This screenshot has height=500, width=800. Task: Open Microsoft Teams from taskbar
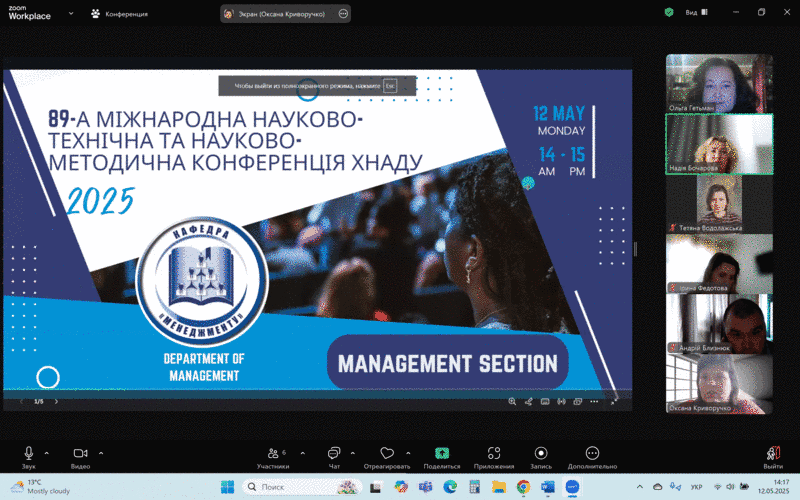click(x=425, y=487)
